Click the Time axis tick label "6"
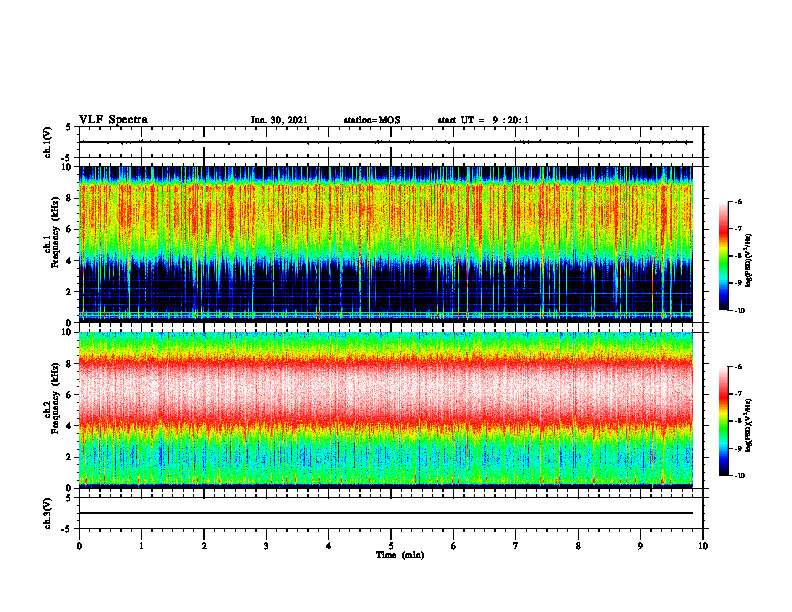 click(454, 546)
